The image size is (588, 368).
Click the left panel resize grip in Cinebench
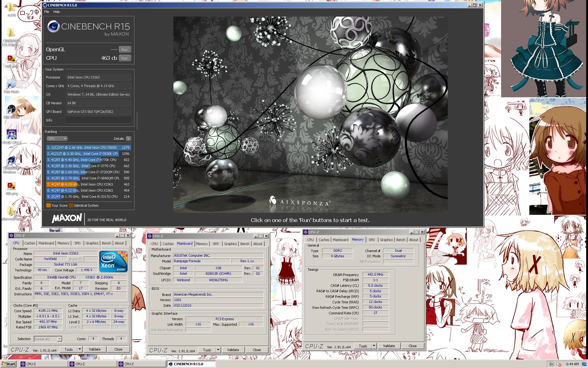[137, 121]
